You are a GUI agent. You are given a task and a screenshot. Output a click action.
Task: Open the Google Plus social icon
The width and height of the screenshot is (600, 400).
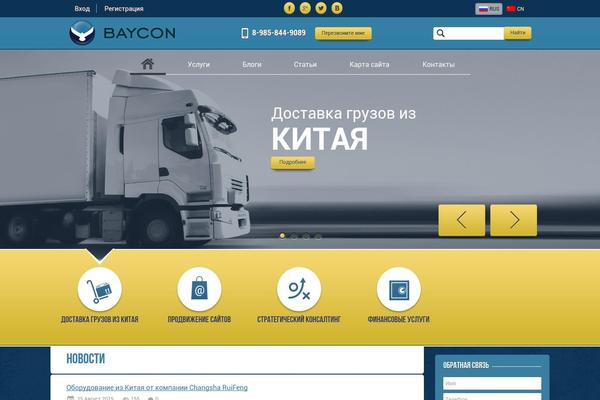[305, 8]
